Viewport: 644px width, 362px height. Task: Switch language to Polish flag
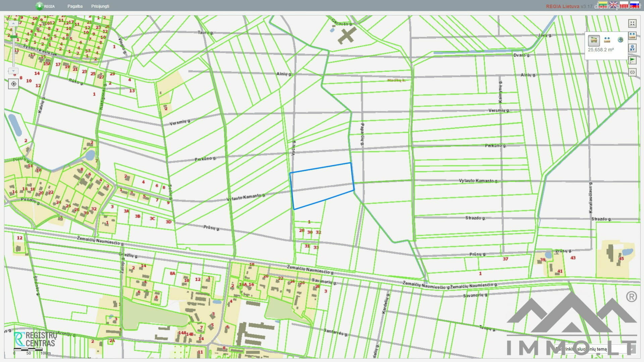click(x=624, y=5)
